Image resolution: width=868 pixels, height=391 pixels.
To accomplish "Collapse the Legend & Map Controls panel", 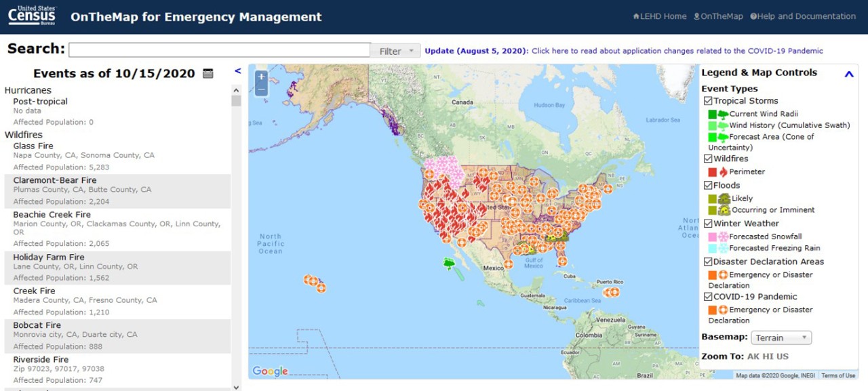I will point(848,73).
